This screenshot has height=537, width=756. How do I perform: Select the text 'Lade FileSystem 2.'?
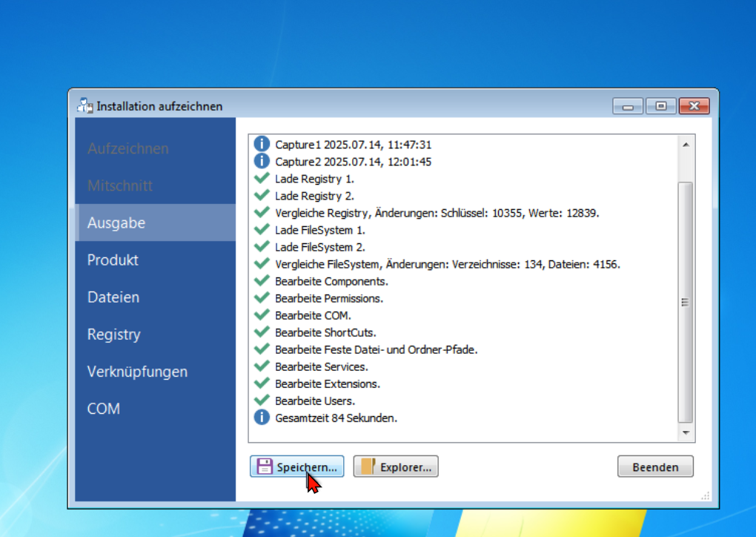(320, 247)
